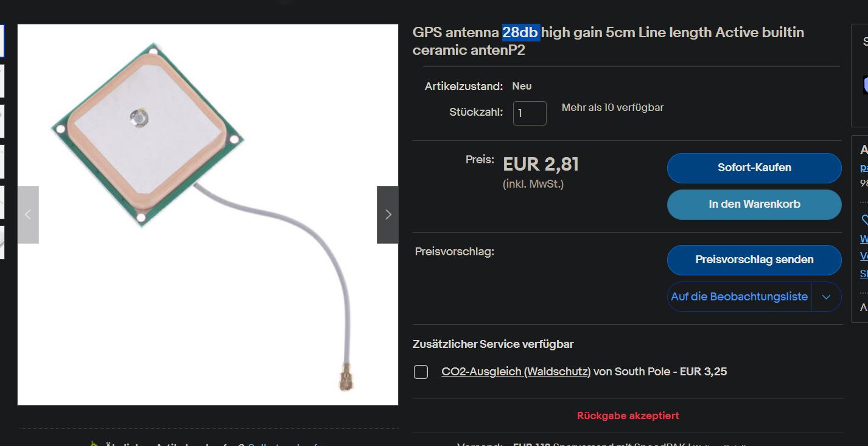Click the EUR 2,81 price text
The width and height of the screenshot is (868, 446).
click(541, 164)
